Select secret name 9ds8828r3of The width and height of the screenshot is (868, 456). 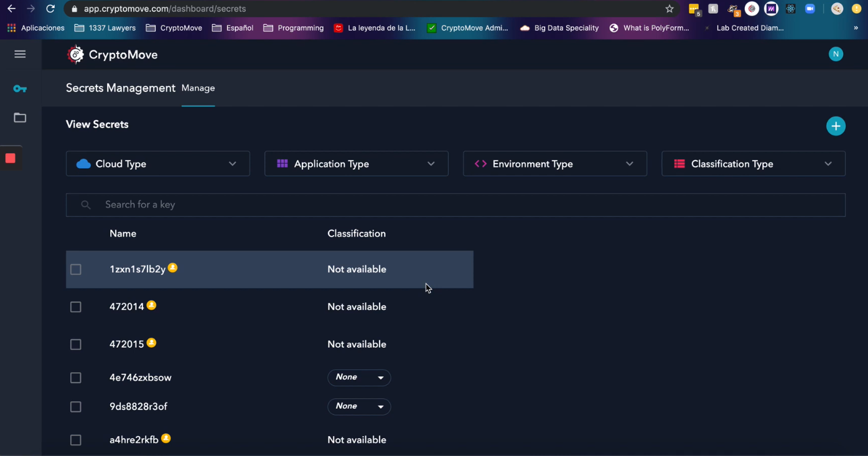[138, 407]
